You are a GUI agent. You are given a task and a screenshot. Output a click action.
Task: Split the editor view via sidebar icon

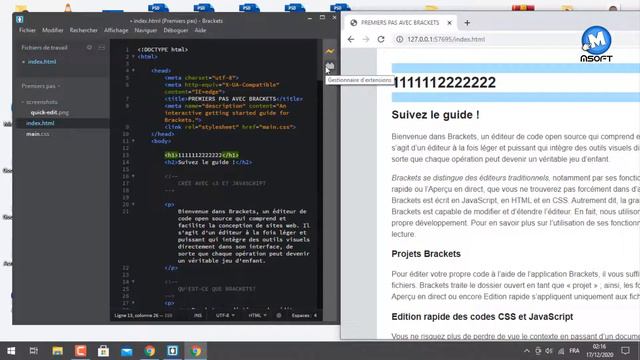pyautogui.click(x=102, y=47)
